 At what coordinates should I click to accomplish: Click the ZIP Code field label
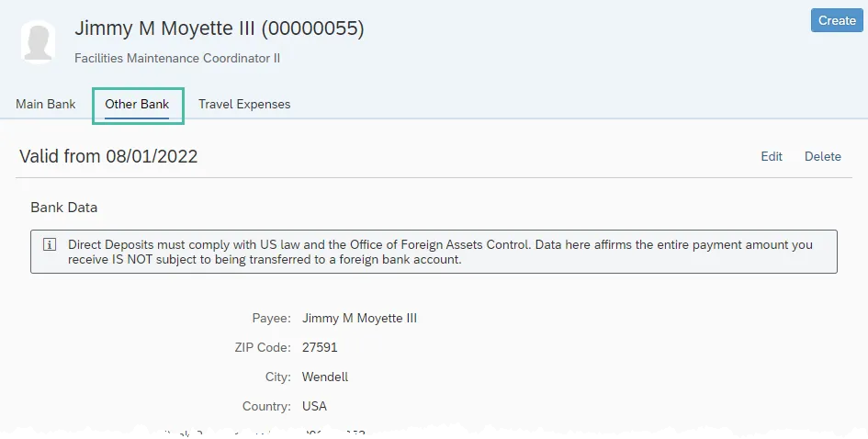(x=263, y=347)
